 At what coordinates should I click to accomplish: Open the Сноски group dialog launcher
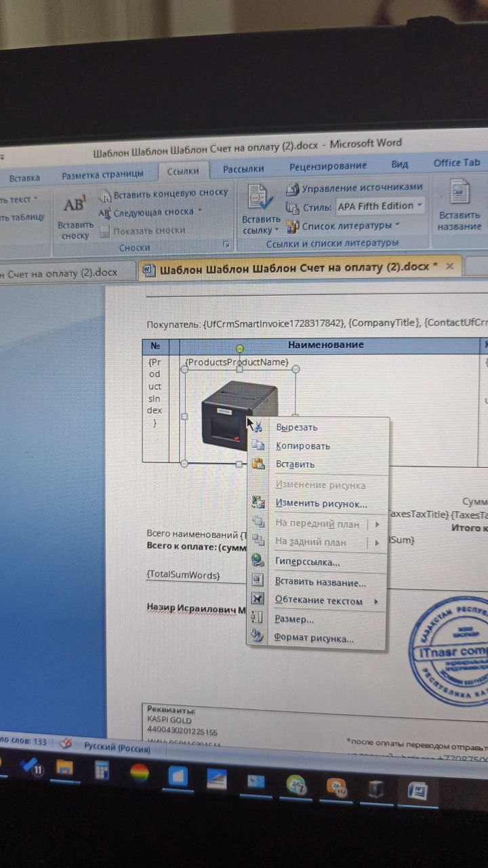coord(226,244)
